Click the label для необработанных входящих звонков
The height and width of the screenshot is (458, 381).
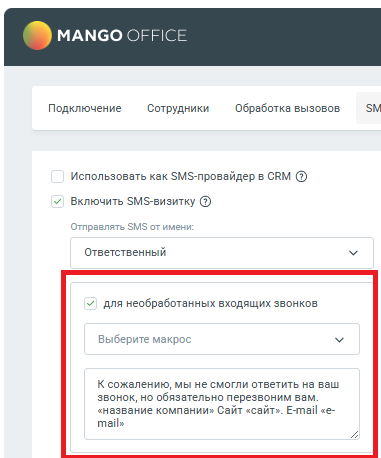(x=210, y=304)
